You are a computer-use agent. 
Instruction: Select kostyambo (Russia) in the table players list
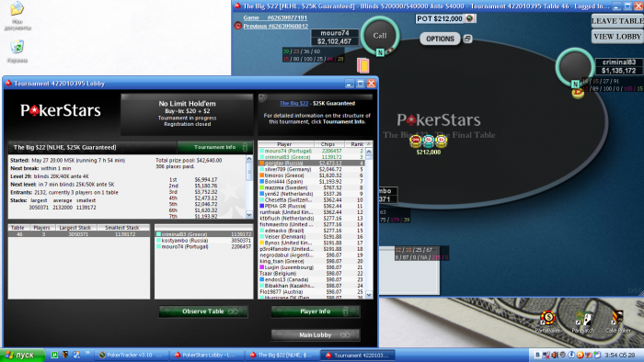(x=203, y=240)
